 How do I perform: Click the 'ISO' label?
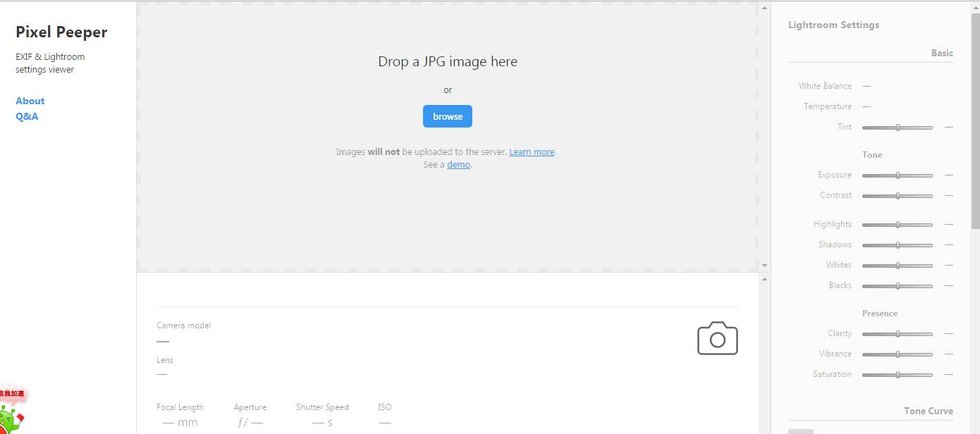click(384, 407)
